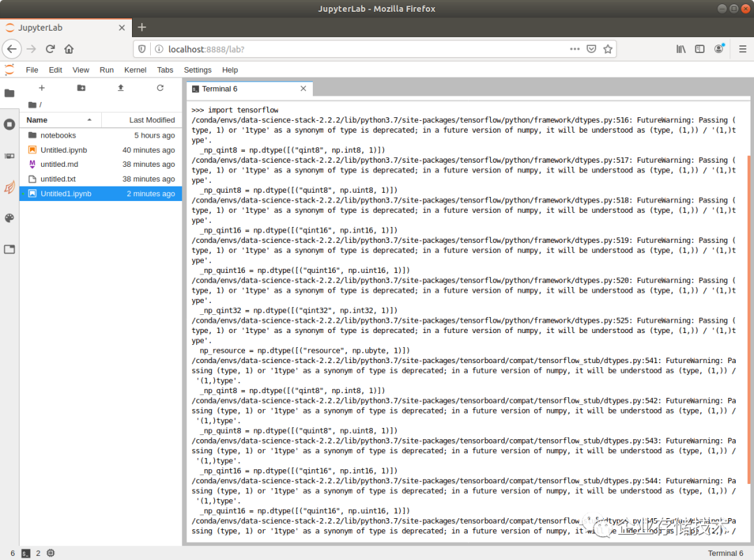Close the Terminal 6 tab
Viewport: 754px width, 560px height.
304,89
